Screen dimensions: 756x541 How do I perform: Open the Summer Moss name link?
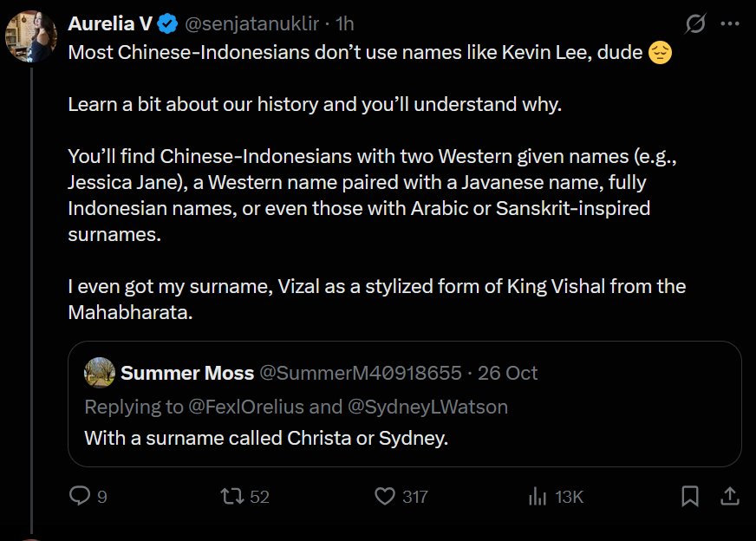(x=187, y=373)
